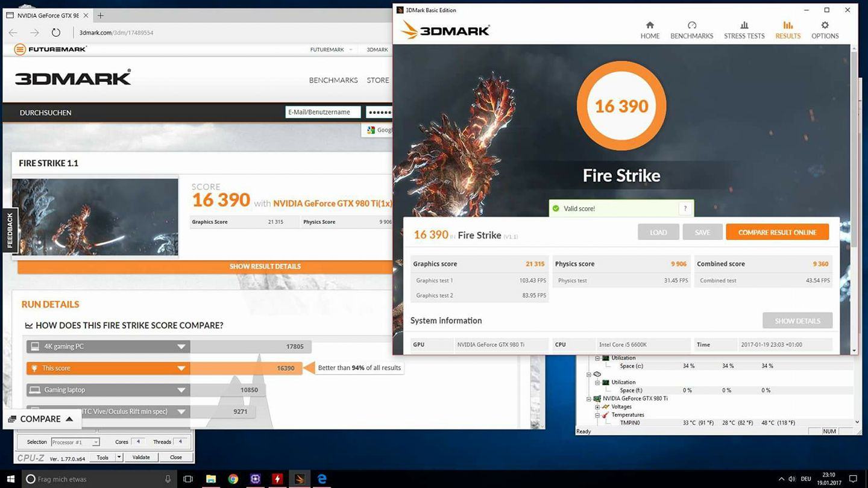The image size is (868, 488).
Task: Expand the HTC Vive/Oculus Rift row arrow
Action: click(x=181, y=411)
